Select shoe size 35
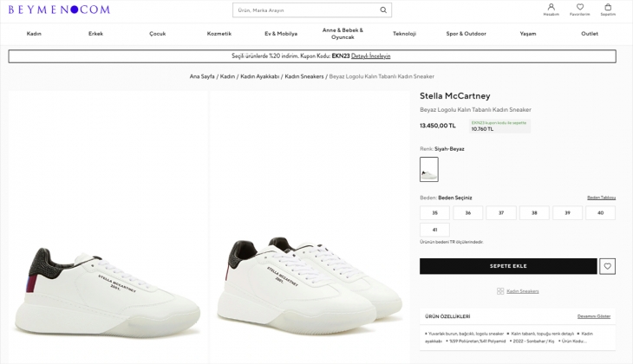 [434, 213]
